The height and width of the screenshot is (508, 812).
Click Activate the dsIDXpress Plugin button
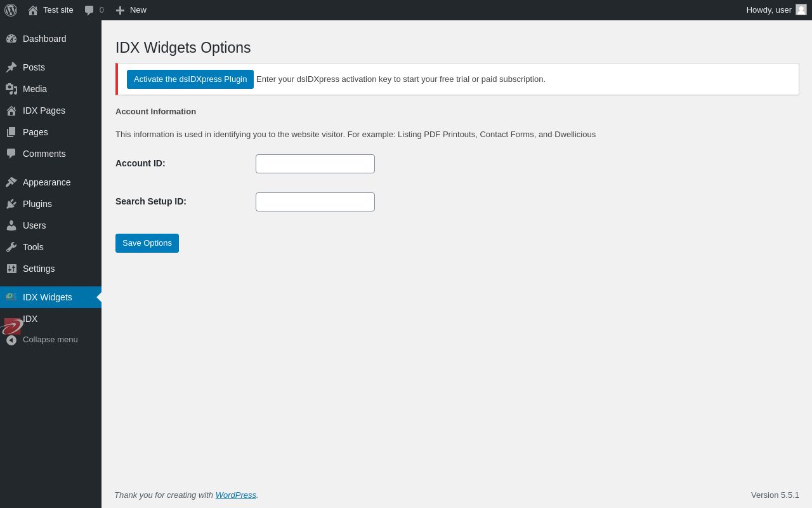(x=190, y=79)
